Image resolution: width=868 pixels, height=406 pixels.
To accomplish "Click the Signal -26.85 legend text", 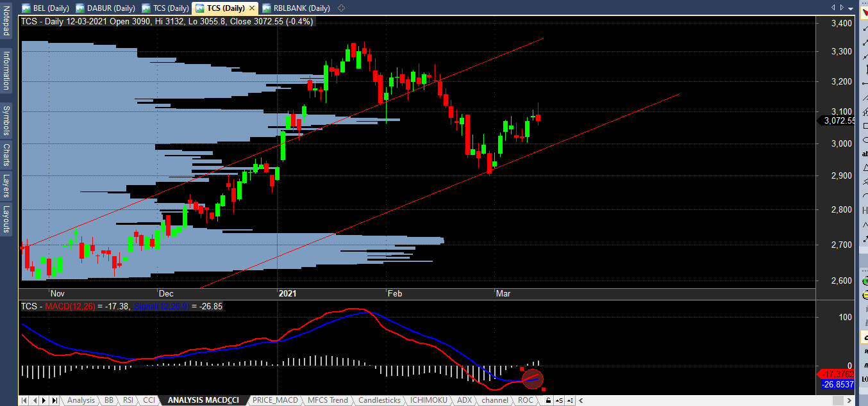I will pos(176,307).
